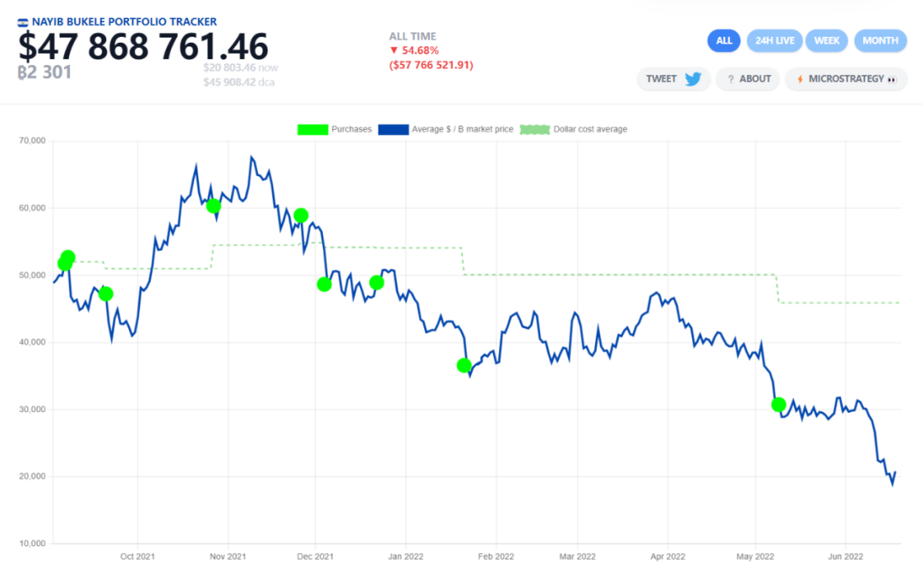
Task: Click the late October 2021 purchase dot
Action: pos(214,206)
